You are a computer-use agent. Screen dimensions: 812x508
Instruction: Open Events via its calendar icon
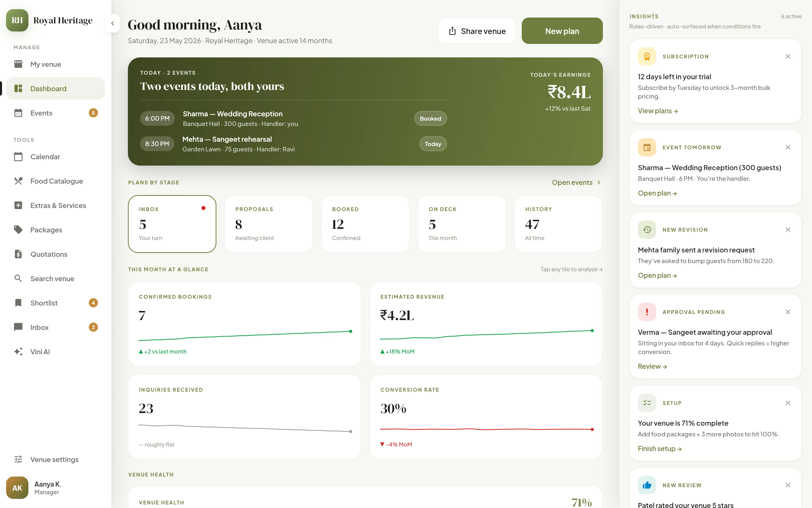[x=18, y=113]
